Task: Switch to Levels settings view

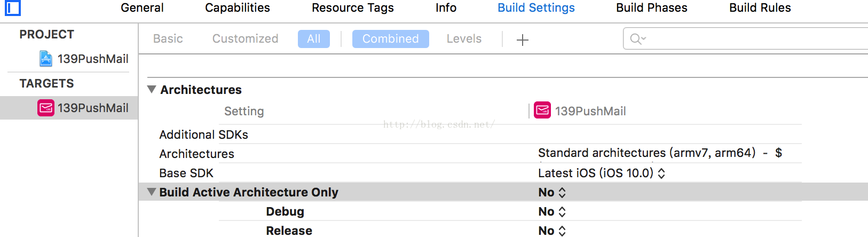Action: click(x=464, y=39)
